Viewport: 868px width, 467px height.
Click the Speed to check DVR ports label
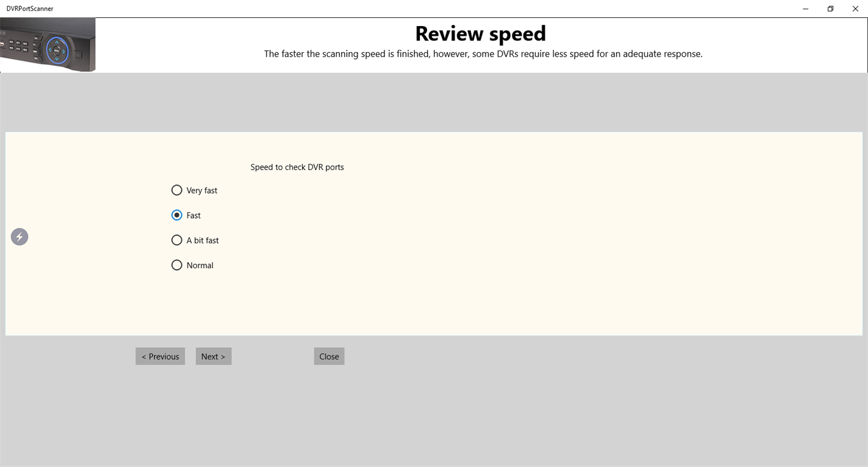pyautogui.click(x=297, y=166)
